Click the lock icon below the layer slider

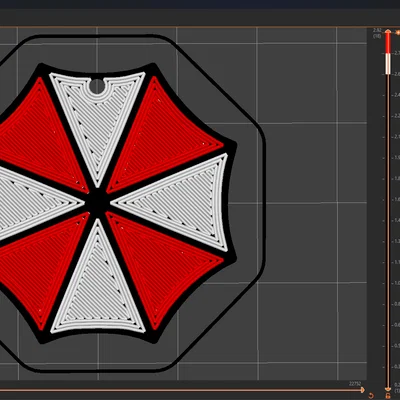pyautogui.click(x=388, y=396)
